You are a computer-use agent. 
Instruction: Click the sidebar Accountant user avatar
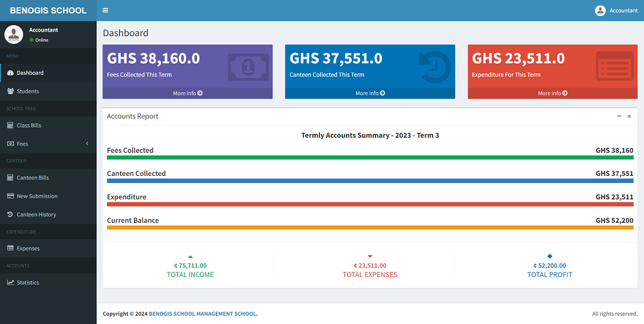tap(14, 34)
